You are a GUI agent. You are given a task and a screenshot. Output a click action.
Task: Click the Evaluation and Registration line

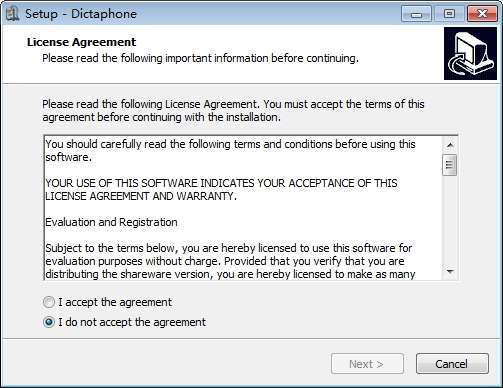coord(111,222)
